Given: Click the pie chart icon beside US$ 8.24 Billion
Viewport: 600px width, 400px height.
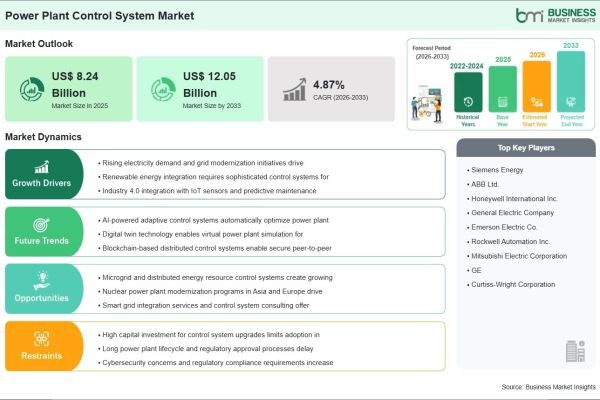Looking at the screenshot, I should (32, 89).
